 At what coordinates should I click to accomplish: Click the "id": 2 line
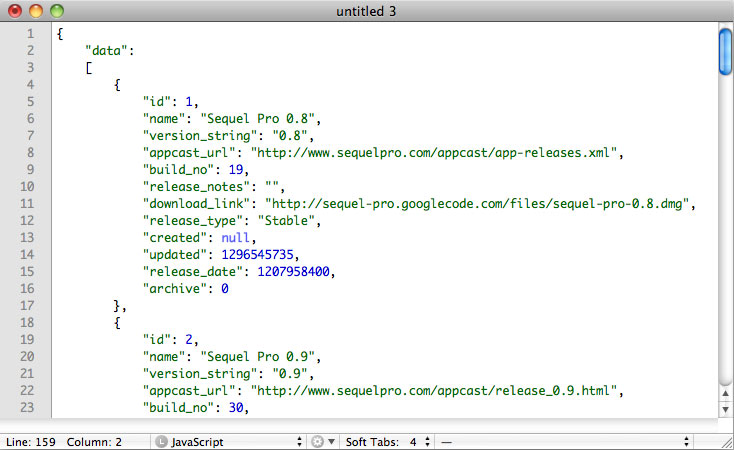point(170,339)
